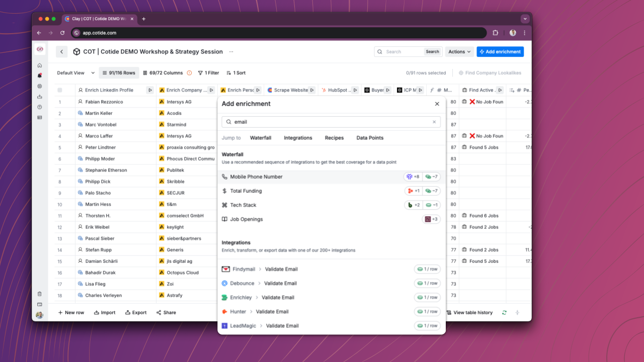
Task: Click the browser address bar app.cotide.com
Action: (279, 33)
